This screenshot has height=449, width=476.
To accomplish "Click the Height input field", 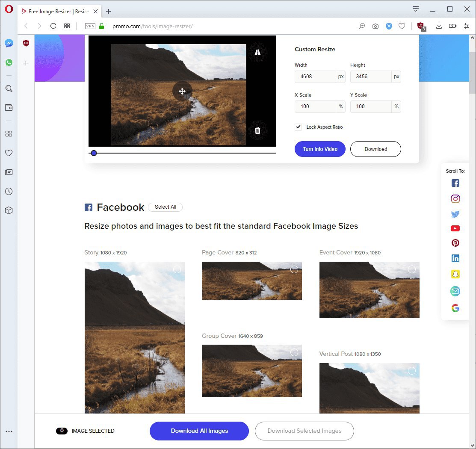I will (371, 77).
